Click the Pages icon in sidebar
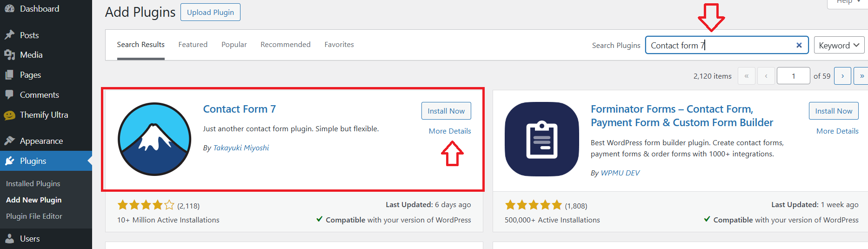868x249 pixels. (x=9, y=75)
